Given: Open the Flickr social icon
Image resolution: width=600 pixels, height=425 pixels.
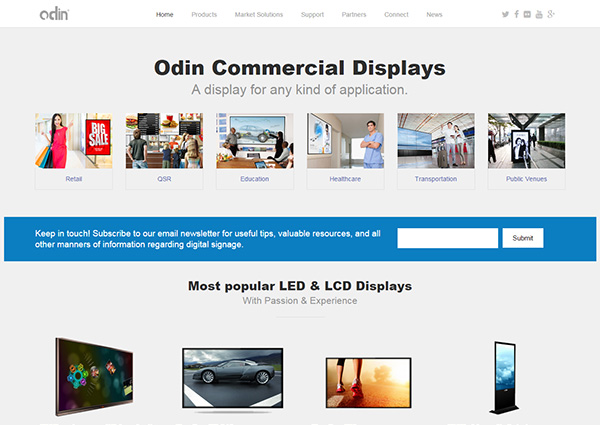Looking at the screenshot, I should (x=527, y=15).
